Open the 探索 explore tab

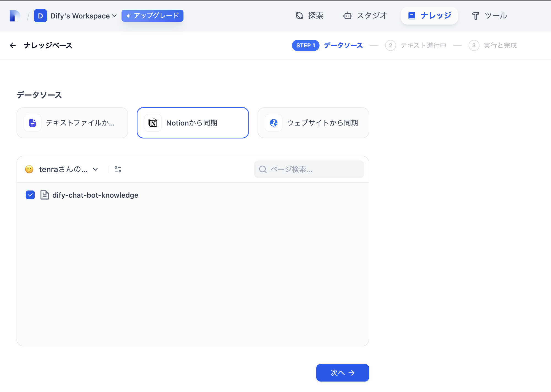click(310, 16)
